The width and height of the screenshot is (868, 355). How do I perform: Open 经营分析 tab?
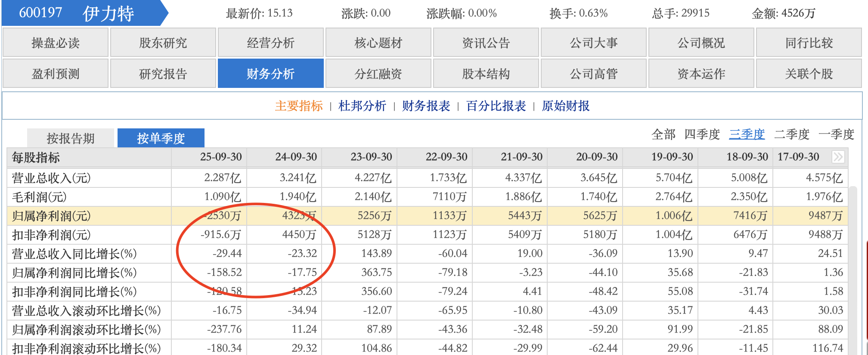point(271,43)
